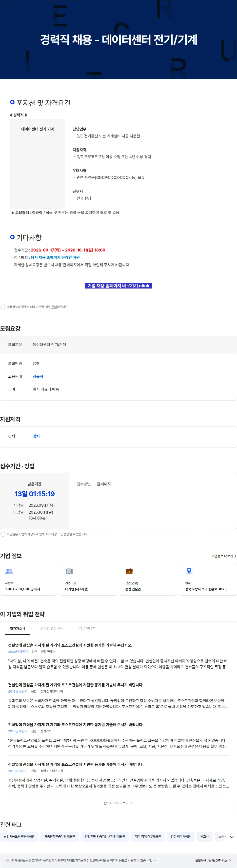Screen dimensions: 237x868
Task: Click 합격자소서 더보기 link
Action: click(118, 803)
